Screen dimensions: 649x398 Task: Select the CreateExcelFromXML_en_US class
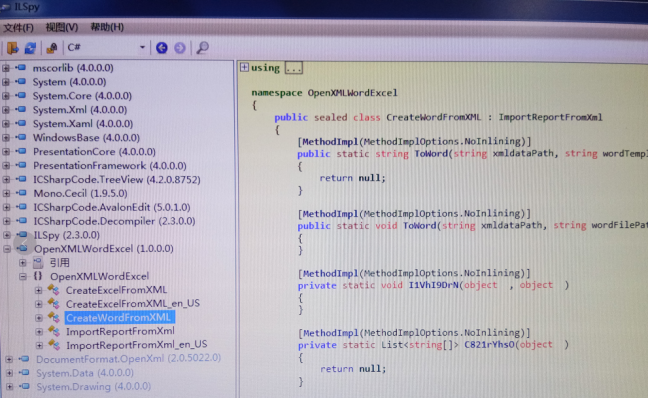pyautogui.click(x=133, y=304)
